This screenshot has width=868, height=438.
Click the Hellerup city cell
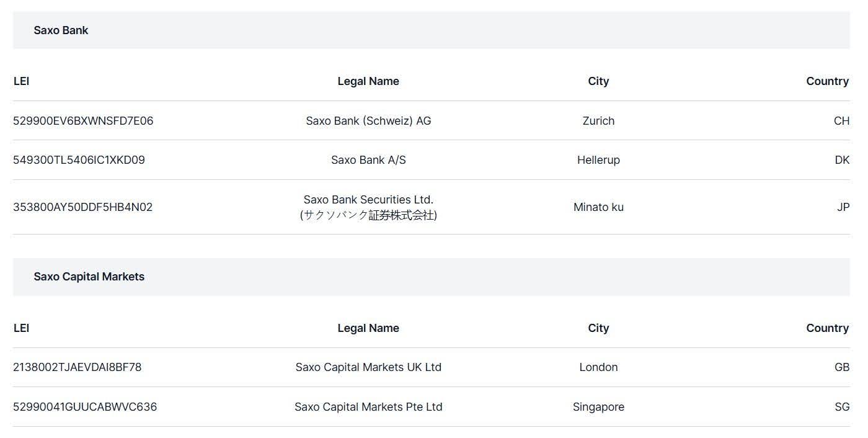(598, 160)
